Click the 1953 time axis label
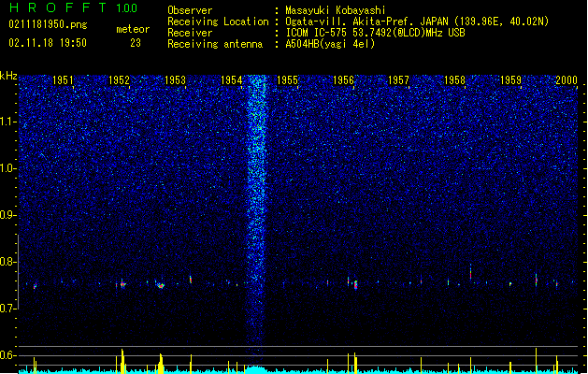The height and width of the screenshot is (374, 588). point(175,80)
